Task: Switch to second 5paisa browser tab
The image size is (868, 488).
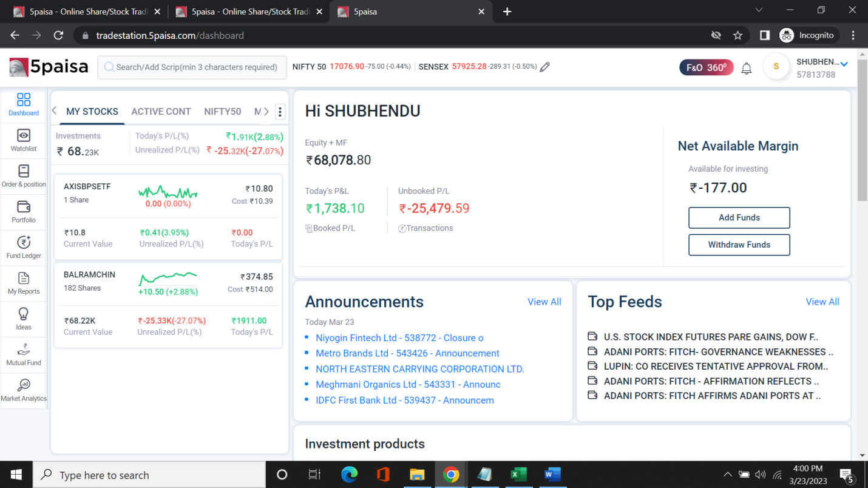Action: [248, 12]
